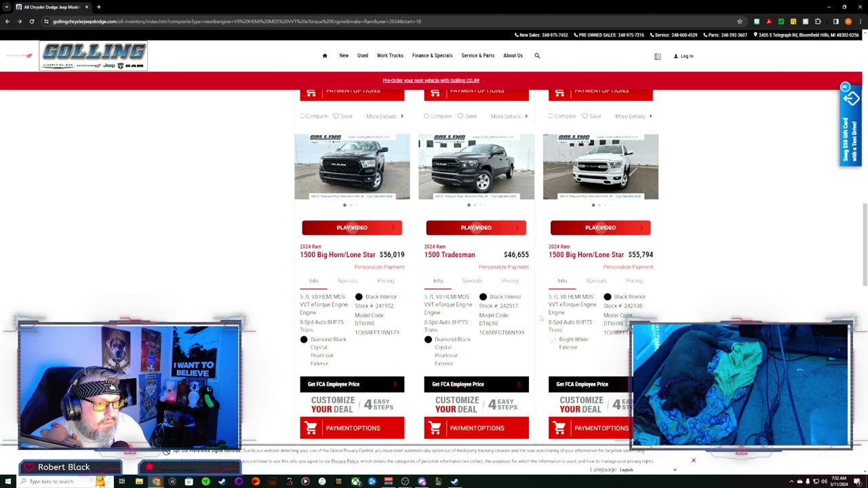This screenshot has width=868, height=488.
Task: Open the Chrome three-dot menu
Action: point(860,21)
